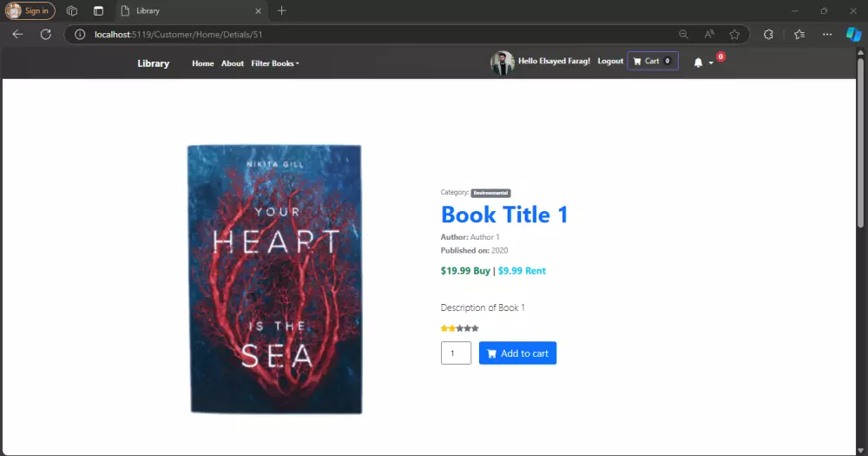Click the page vertical scrollbar
This screenshot has width=868, height=456.
click(860, 142)
